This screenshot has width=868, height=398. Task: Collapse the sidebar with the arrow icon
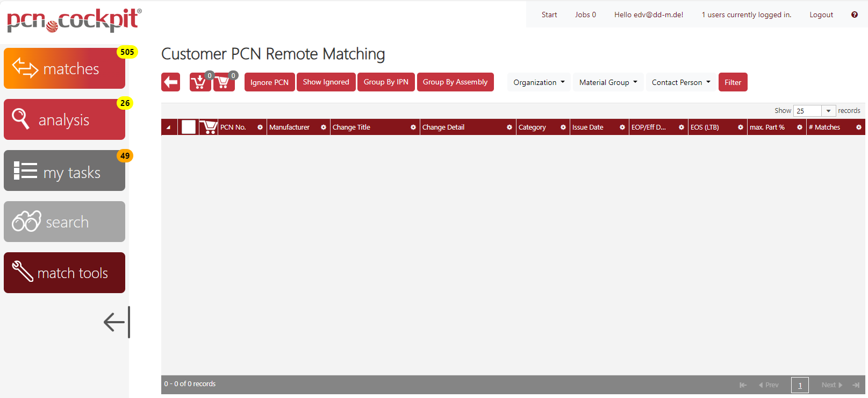117,322
